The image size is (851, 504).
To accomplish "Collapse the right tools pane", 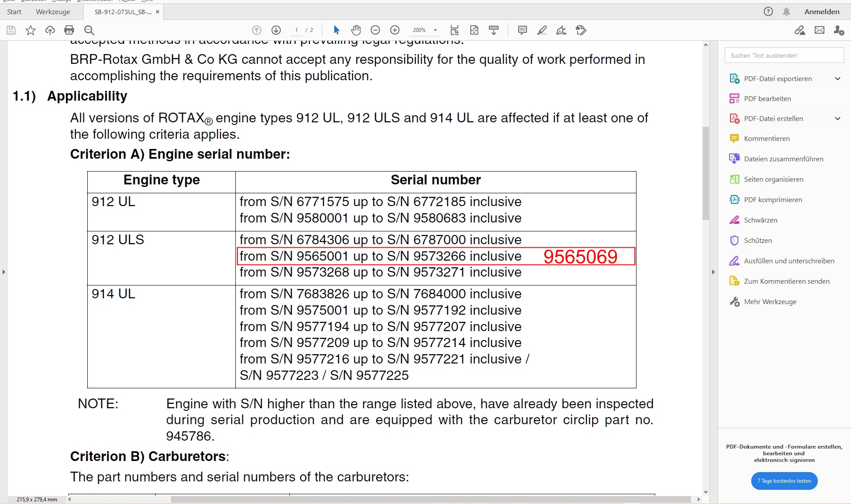I will (x=713, y=272).
